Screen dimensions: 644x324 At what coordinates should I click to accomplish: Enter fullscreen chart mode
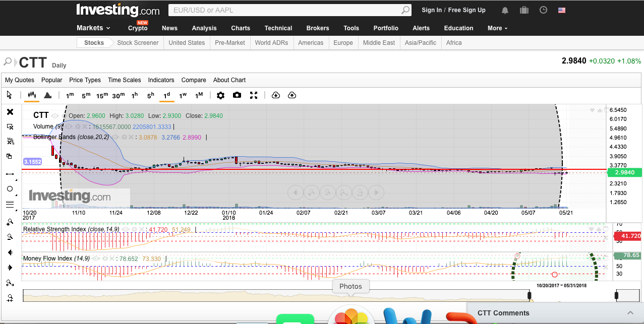pyautogui.click(x=254, y=95)
